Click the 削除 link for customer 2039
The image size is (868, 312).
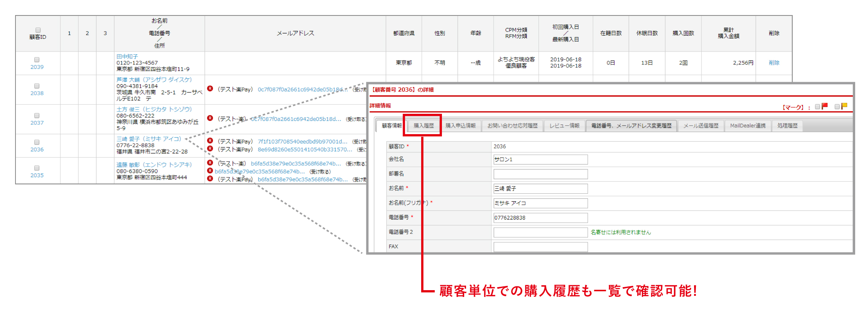pos(774,63)
